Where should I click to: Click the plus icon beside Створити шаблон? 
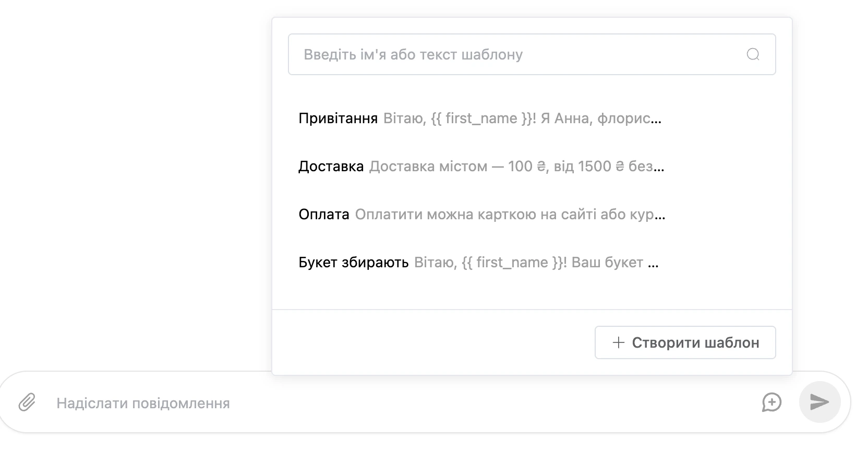pyautogui.click(x=618, y=342)
